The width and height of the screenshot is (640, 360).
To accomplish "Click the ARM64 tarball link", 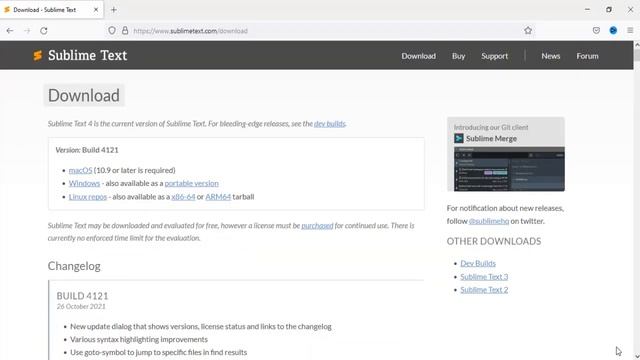I will pos(218,197).
